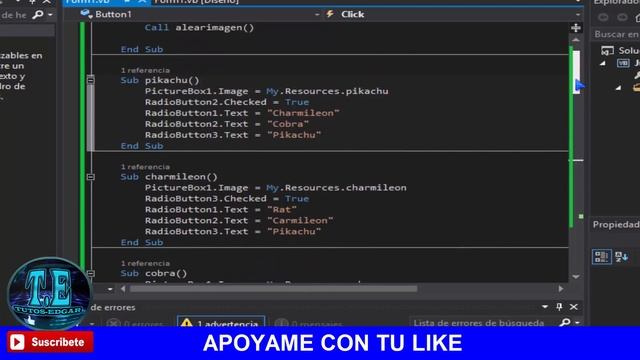This screenshot has height=360, width=640.
Task: Click 'My.Resources.charmileon' in the code
Action: click(x=336, y=188)
